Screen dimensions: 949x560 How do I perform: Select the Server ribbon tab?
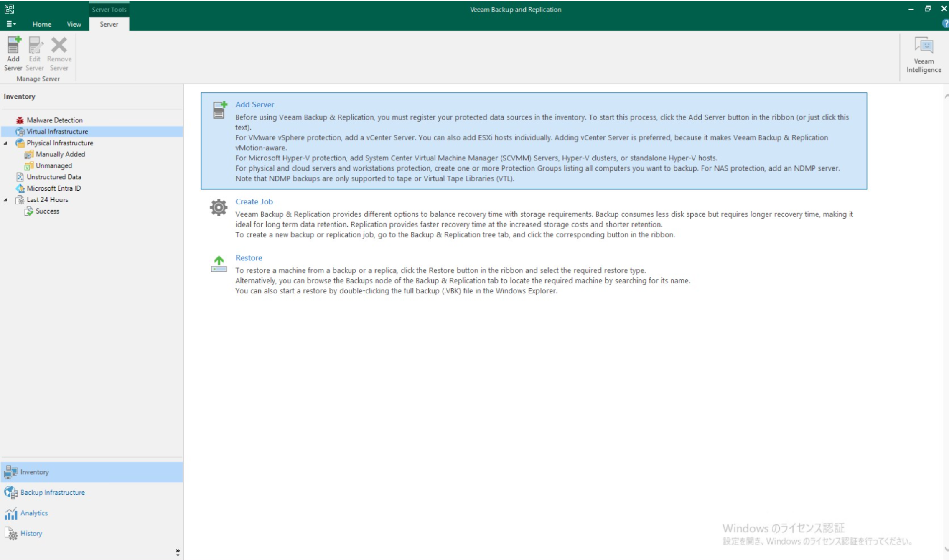point(109,24)
